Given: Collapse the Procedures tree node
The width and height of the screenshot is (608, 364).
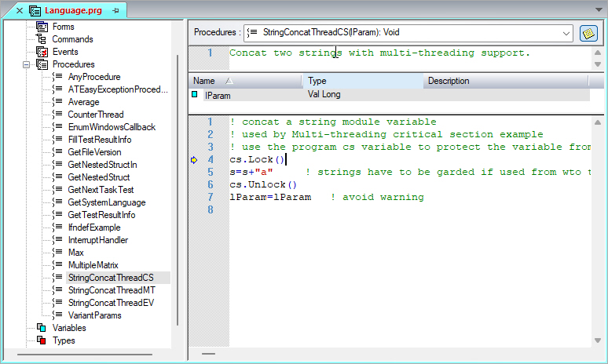Looking at the screenshot, I should point(26,64).
